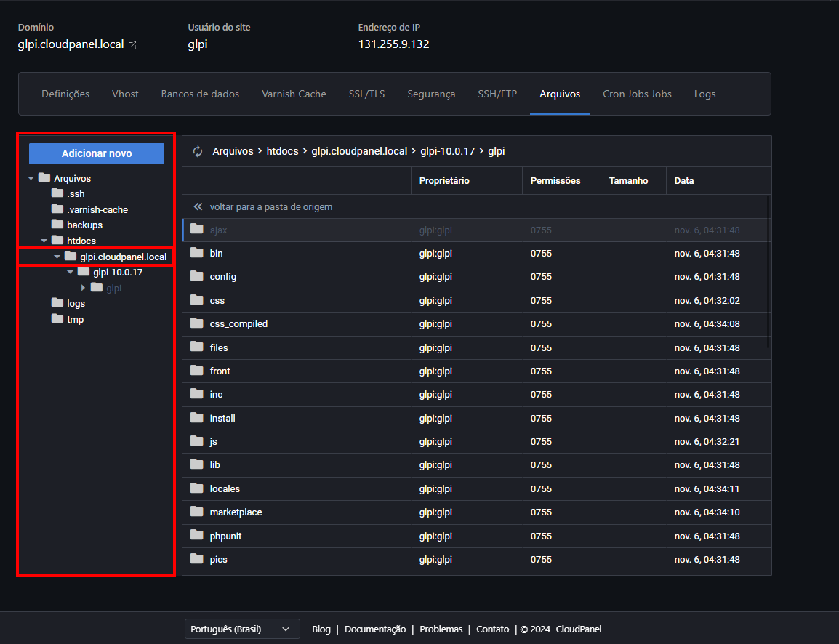The width and height of the screenshot is (839, 644).
Task: Click the double-chevron back icon
Action: click(x=198, y=207)
